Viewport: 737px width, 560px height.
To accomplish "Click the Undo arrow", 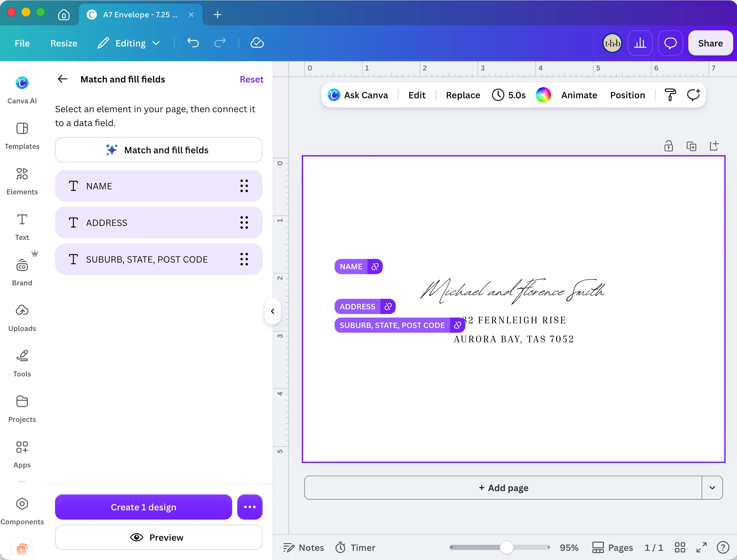I will [193, 43].
